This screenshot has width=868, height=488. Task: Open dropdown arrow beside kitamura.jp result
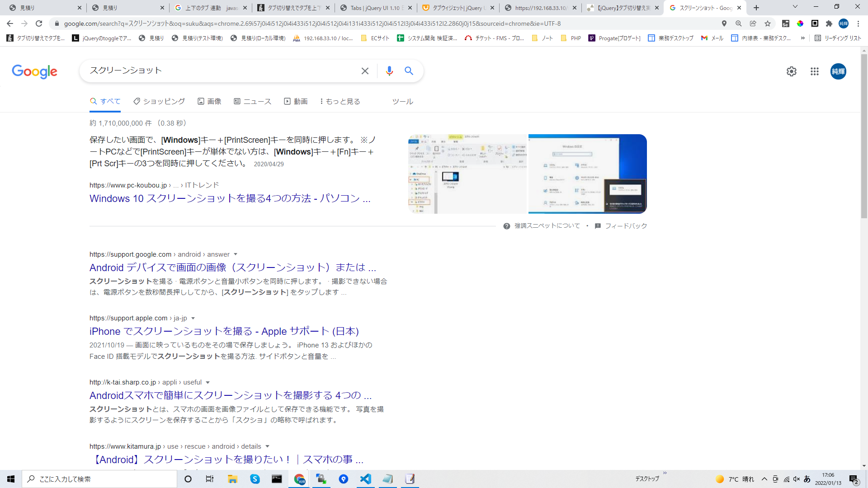click(267, 446)
